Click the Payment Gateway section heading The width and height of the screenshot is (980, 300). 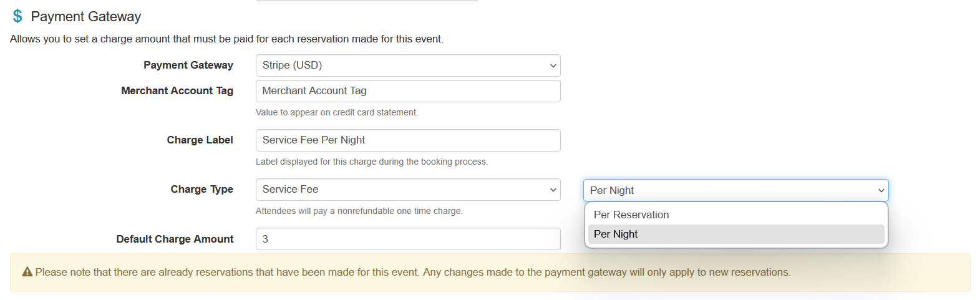(x=86, y=17)
